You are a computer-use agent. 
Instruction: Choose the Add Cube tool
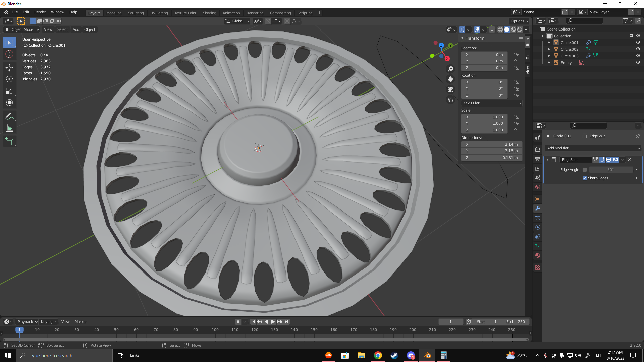click(x=9, y=142)
